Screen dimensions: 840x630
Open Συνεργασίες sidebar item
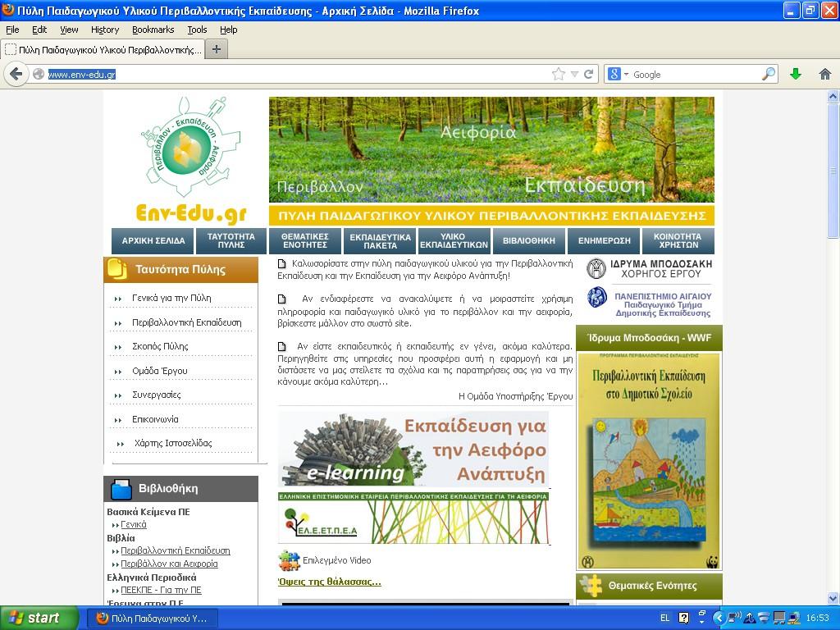(x=157, y=395)
